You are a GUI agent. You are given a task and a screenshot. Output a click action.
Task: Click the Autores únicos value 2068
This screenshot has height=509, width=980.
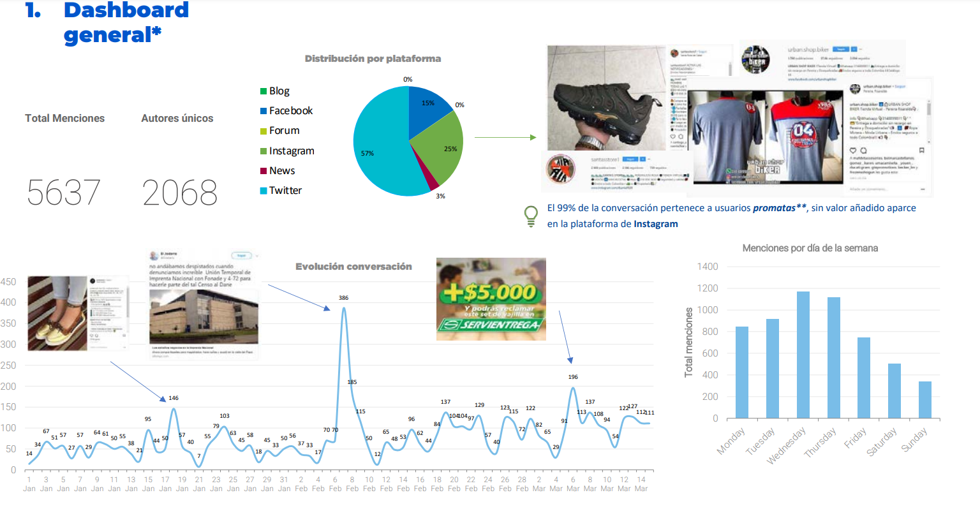pos(180,193)
